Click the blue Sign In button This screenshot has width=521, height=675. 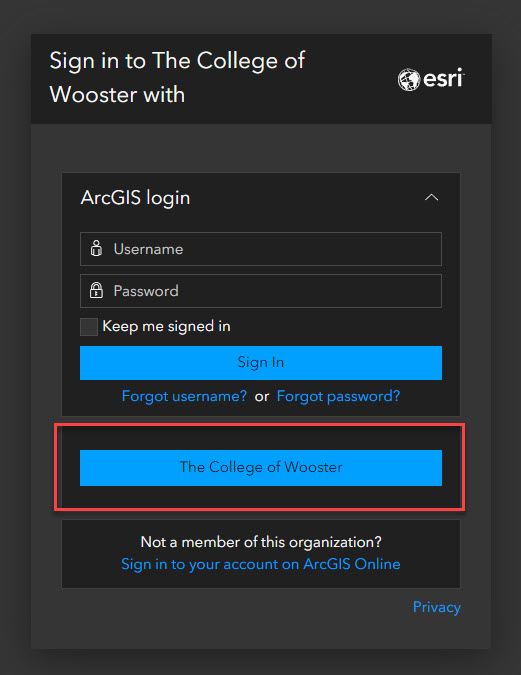261,363
